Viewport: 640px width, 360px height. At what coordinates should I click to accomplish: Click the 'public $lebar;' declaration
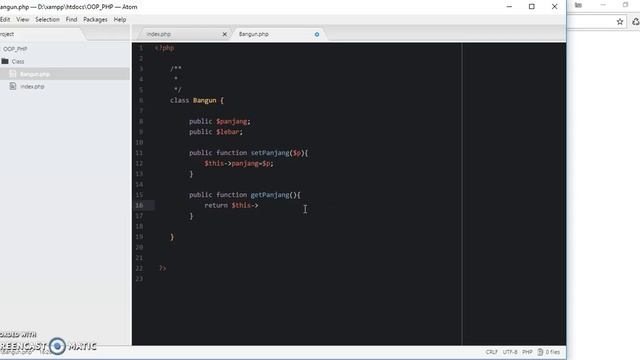(216, 132)
